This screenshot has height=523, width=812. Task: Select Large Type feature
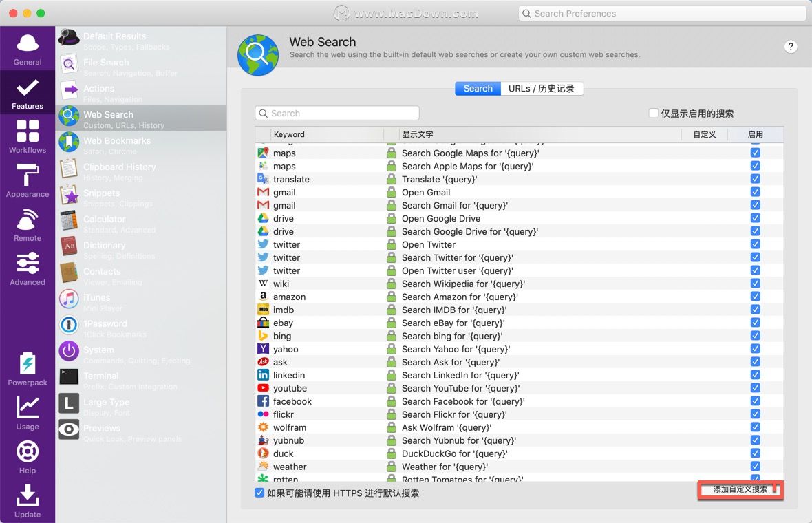pyautogui.click(x=141, y=406)
